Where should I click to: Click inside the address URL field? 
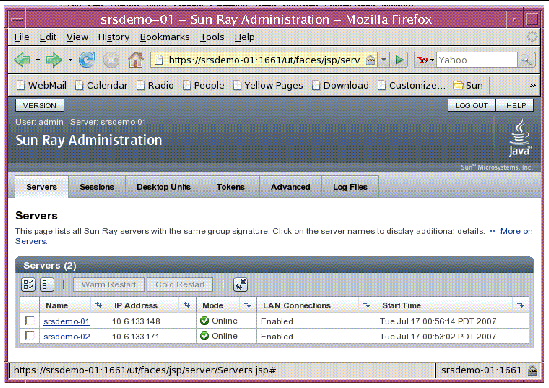pyautogui.click(x=264, y=60)
